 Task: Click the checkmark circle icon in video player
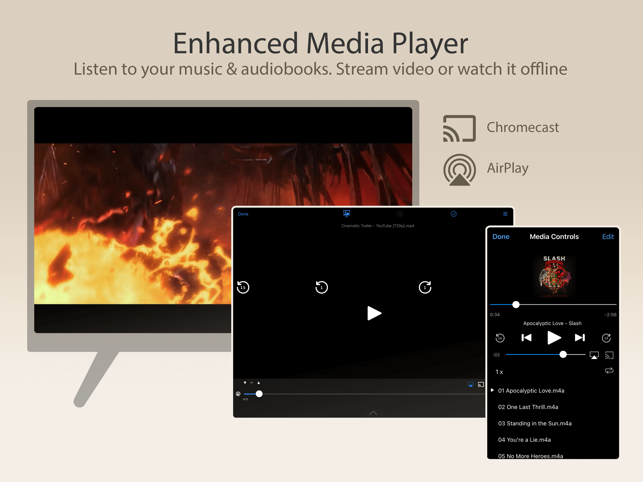pyautogui.click(x=454, y=214)
